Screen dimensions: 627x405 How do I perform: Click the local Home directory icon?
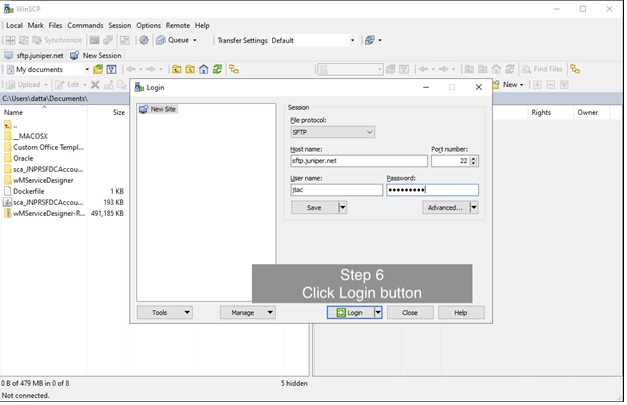point(204,70)
